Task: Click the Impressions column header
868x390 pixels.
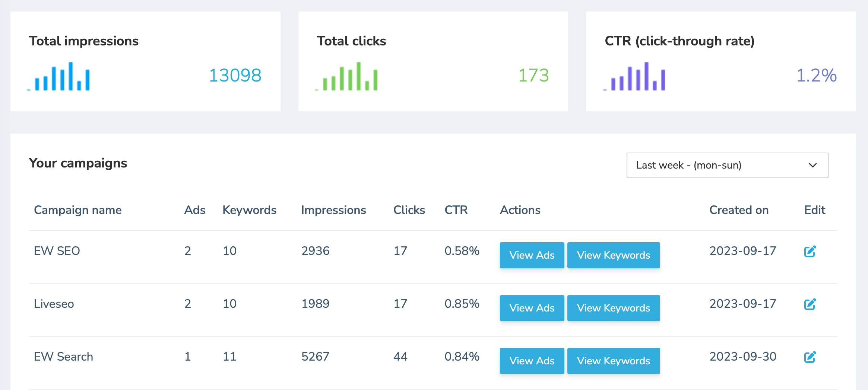Action: 333,210
